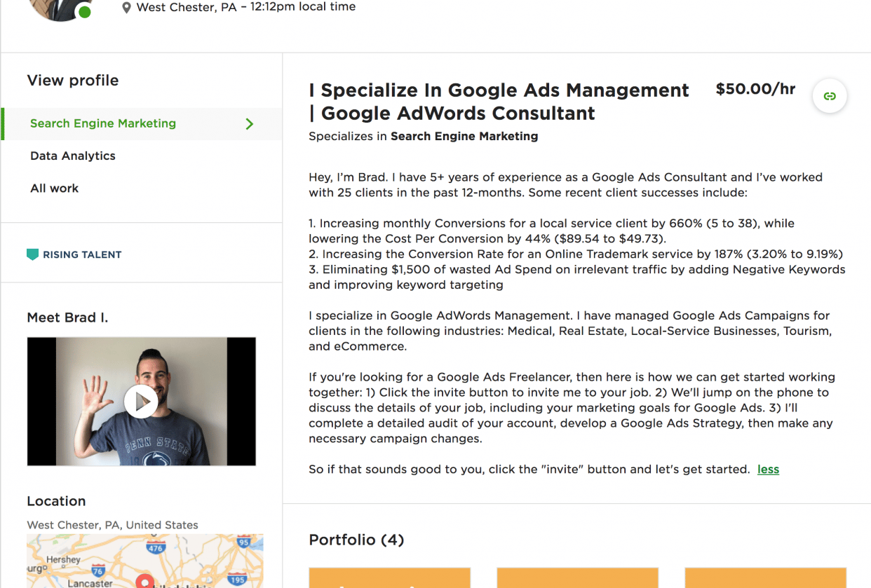Click the location pin icon near West Chester
This screenshot has width=871, height=588.
coord(126,8)
